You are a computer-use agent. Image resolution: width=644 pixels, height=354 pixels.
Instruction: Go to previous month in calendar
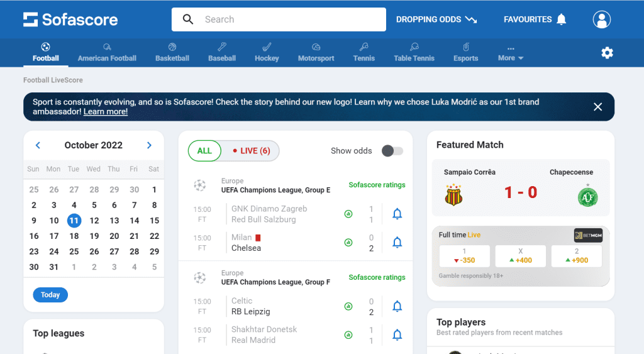[38, 145]
